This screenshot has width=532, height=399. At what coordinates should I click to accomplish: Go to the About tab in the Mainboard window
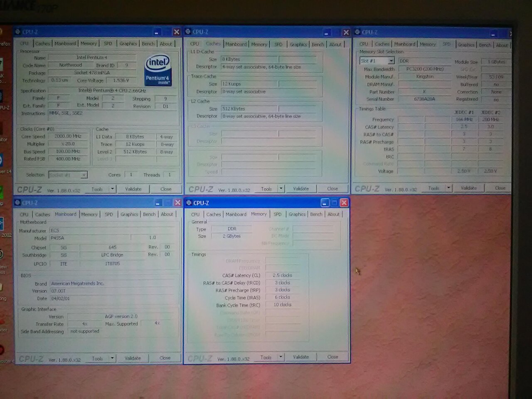(x=167, y=214)
